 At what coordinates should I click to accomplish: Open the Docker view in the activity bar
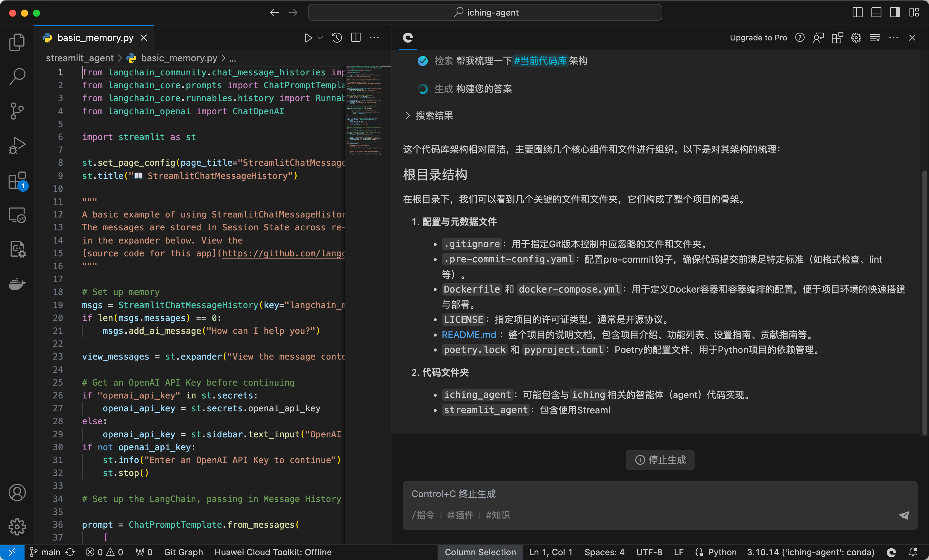click(x=17, y=284)
